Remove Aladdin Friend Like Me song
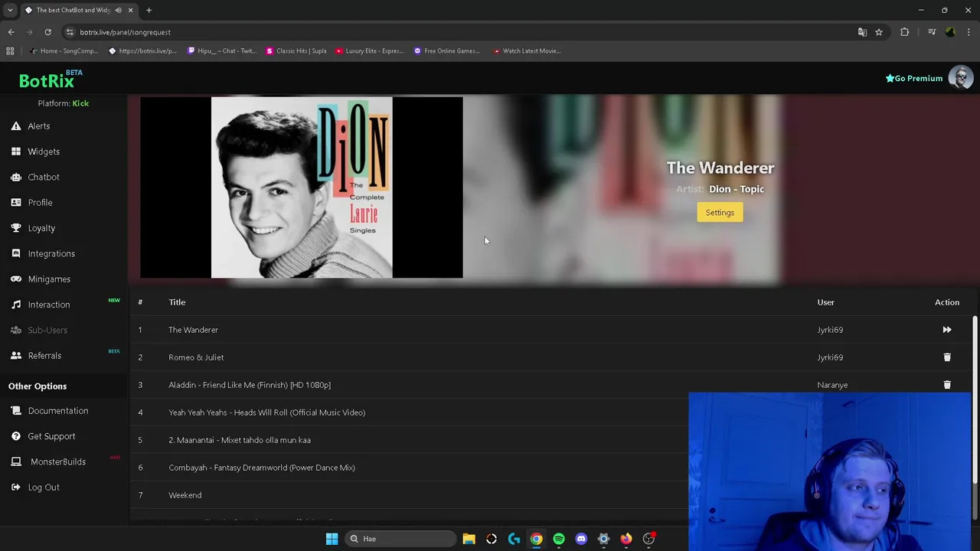The height and width of the screenshot is (551, 980). pos(947,385)
